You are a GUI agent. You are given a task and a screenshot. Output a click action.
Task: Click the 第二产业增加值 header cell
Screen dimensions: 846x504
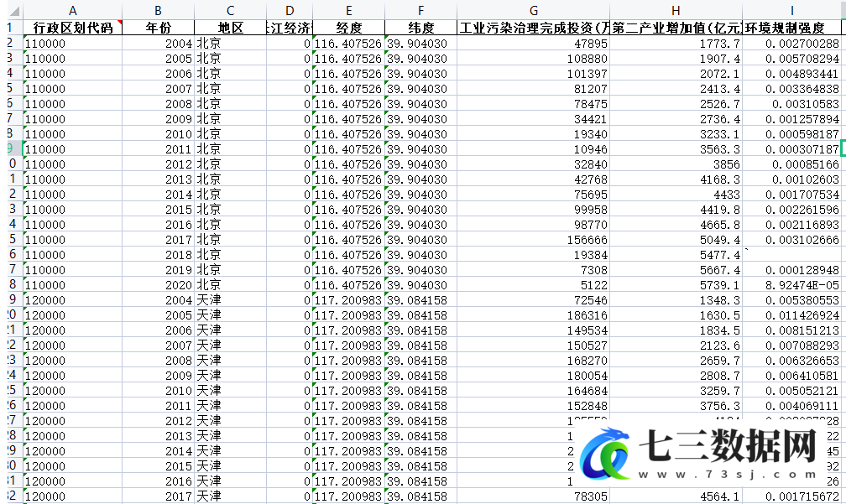(676, 28)
